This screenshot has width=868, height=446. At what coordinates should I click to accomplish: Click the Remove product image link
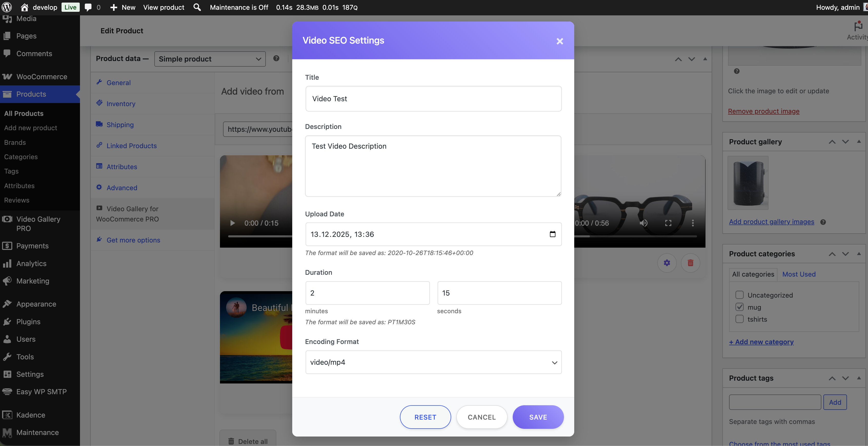764,111
